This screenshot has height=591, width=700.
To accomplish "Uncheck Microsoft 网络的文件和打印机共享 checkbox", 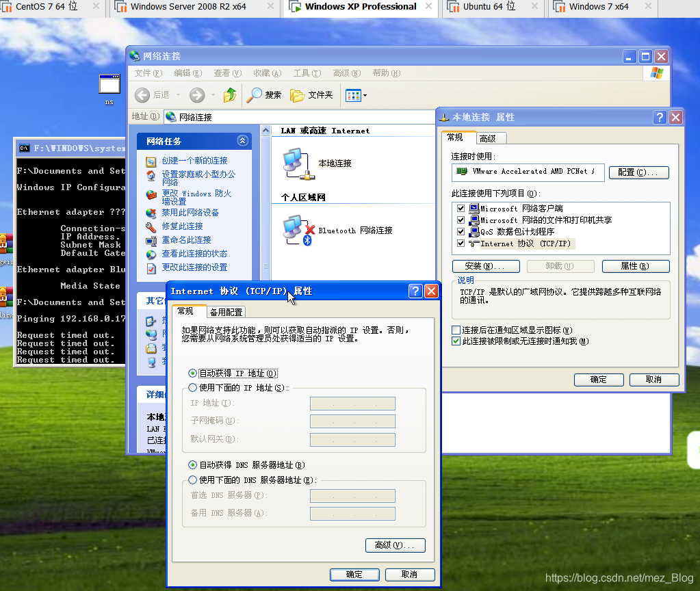I will pyautogui.click(x=461, y=220).
